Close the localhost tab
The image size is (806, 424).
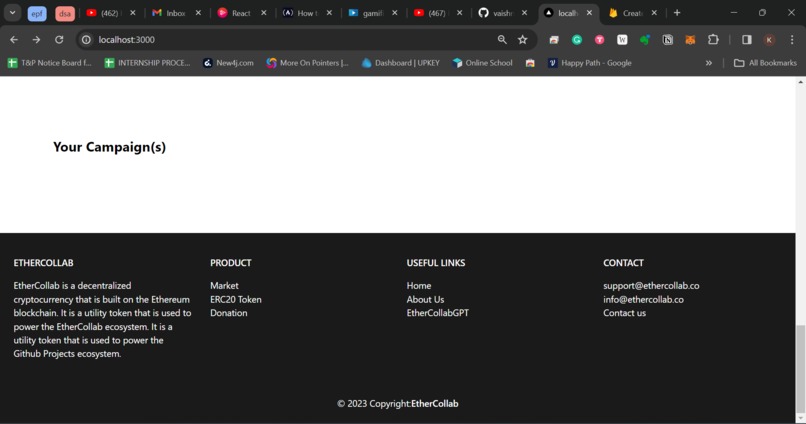[589, 13]
